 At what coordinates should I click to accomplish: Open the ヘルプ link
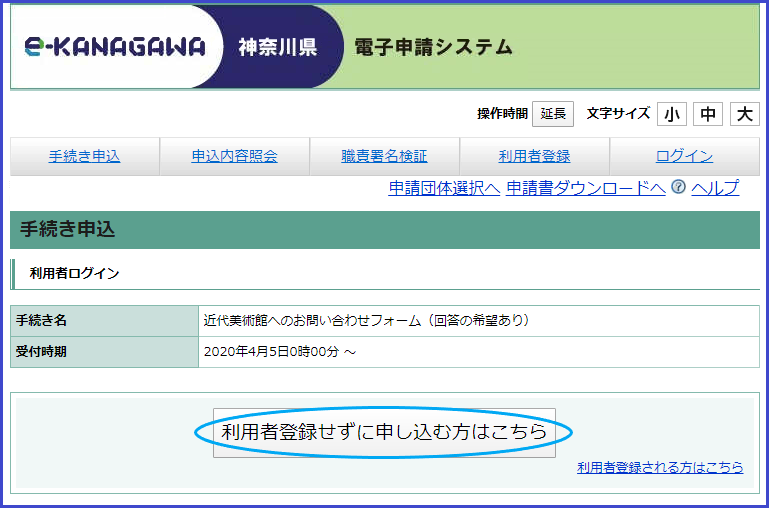click(x=715, y=188)
